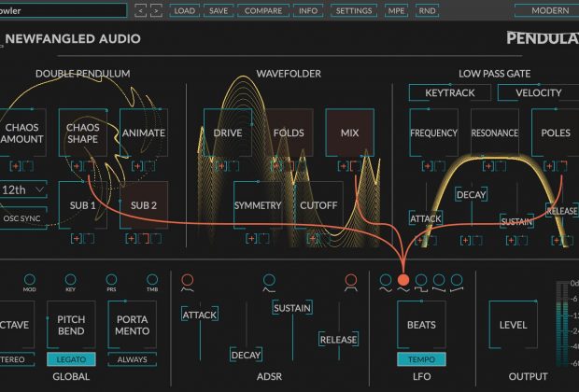Add modulation slot under POLES
The image size is (579, 392).
click(549, 166)
